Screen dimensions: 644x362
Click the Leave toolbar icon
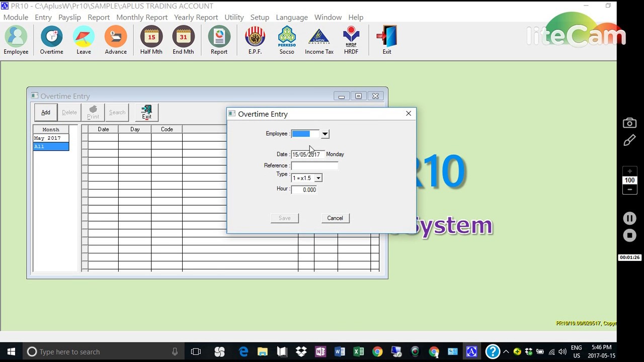coord(84,40)
